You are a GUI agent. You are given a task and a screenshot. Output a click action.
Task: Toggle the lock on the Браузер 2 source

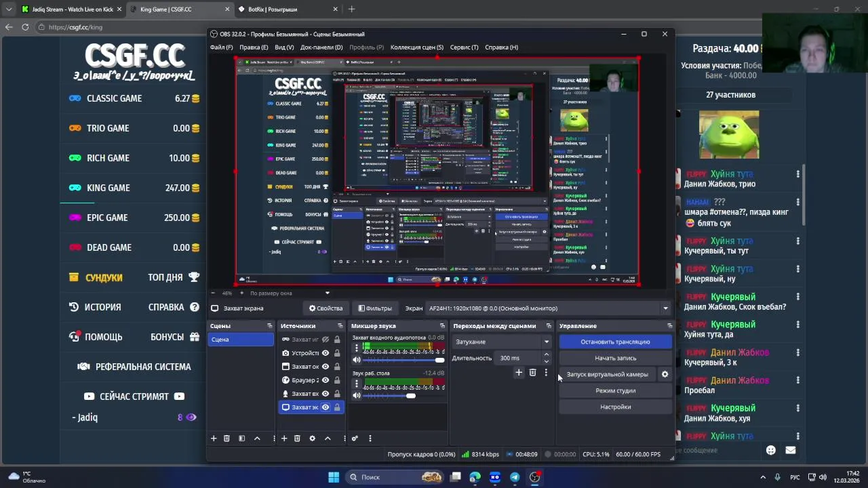pyautogui.click(x=336, y=380)
